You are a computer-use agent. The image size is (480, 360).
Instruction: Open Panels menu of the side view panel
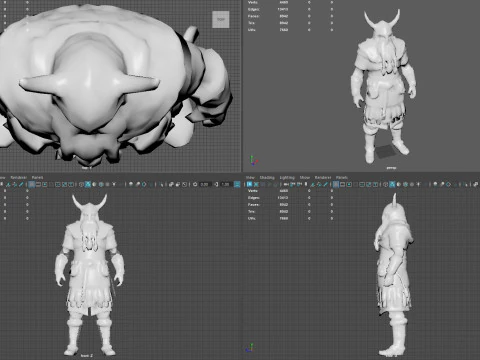tap(342, 177)
